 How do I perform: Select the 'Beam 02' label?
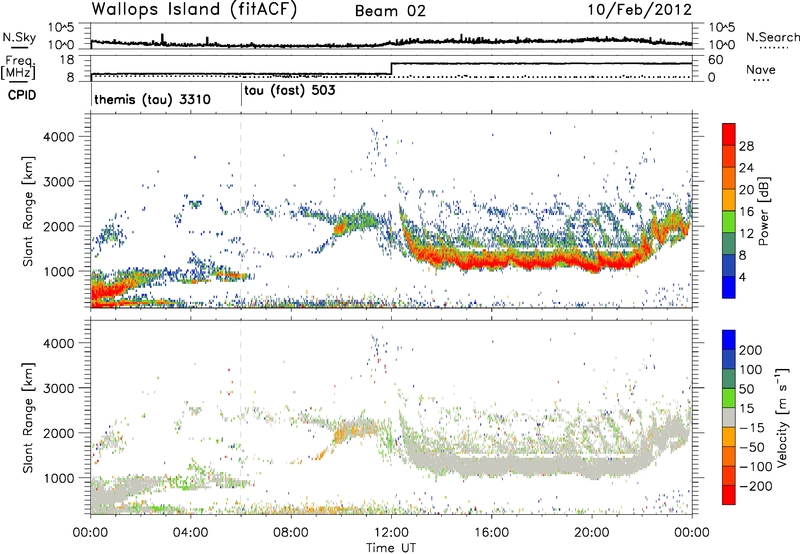click(x=390, y=11)
